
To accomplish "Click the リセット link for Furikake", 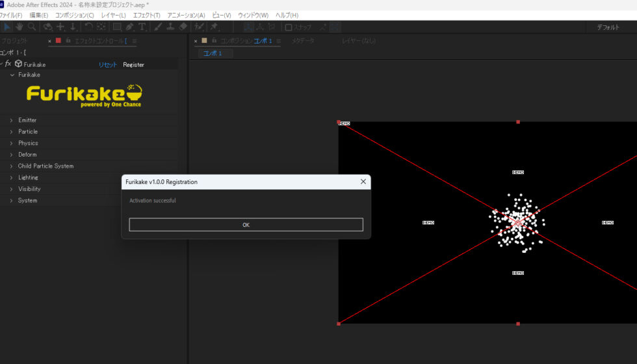I will 108,64.
